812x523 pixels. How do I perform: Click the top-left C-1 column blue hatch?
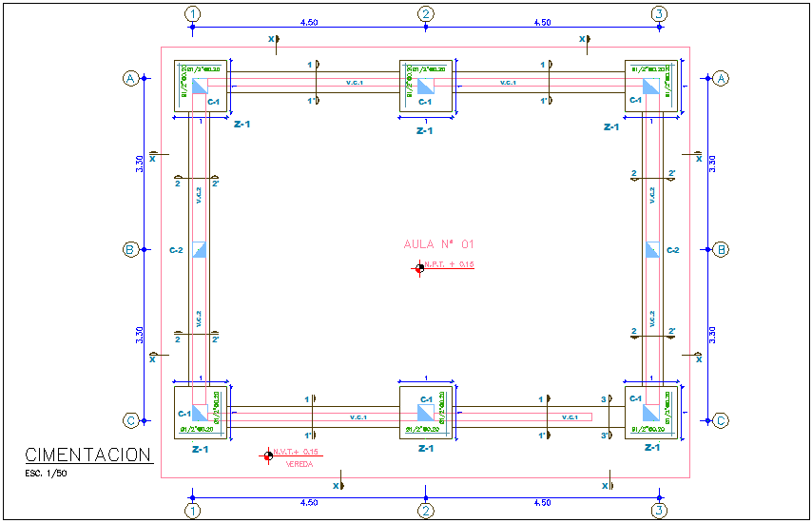[x=199, y=87]
